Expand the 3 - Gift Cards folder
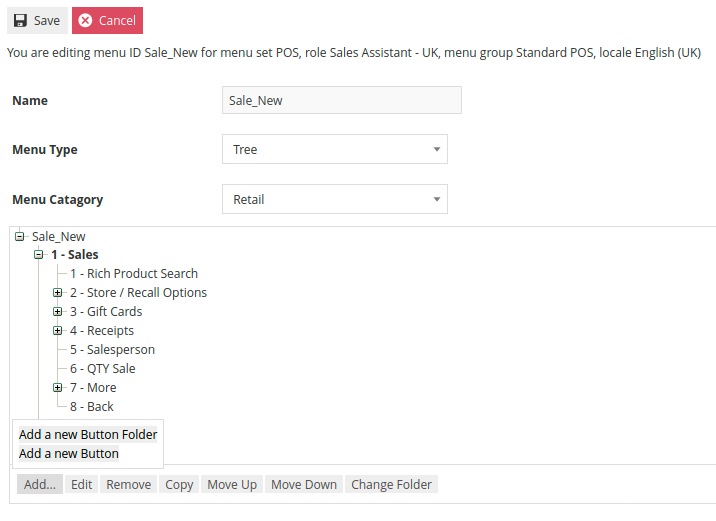Image resolution: width=716 pixels, height=521 pixels. click(58, 312)
